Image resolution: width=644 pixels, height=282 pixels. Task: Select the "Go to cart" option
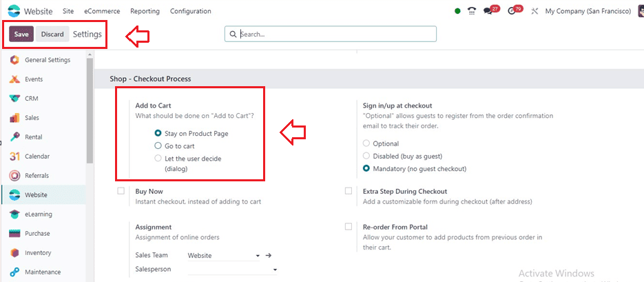(158, 146)
